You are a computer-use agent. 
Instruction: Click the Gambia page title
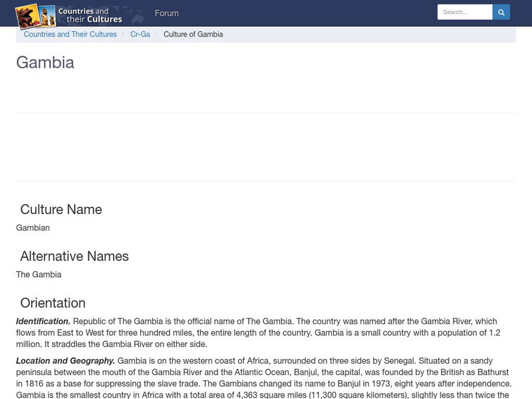(x=45, y=63)
